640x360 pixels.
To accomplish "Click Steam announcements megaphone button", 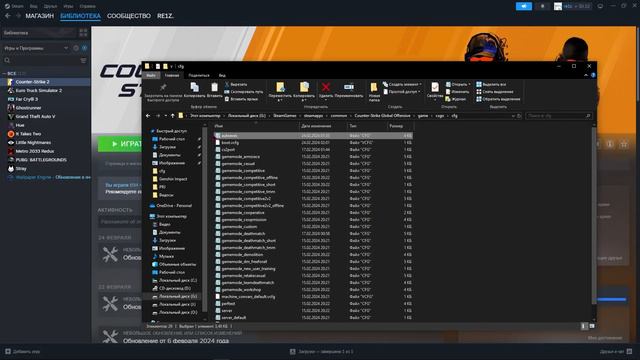I will 524,6.
